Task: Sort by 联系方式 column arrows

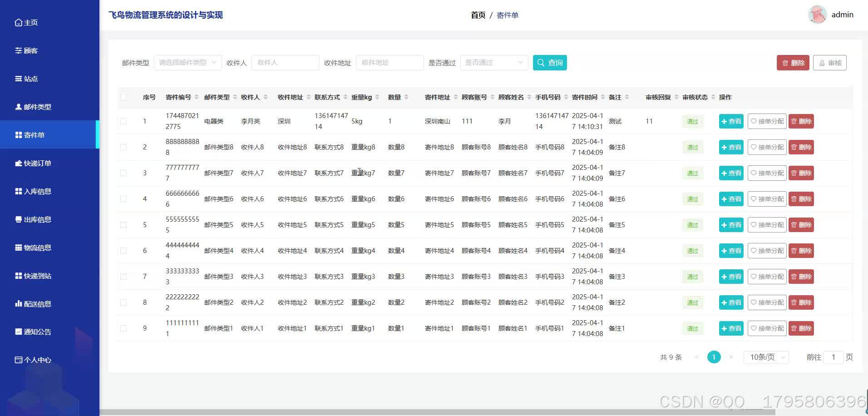Action: (x=345, y=97)
